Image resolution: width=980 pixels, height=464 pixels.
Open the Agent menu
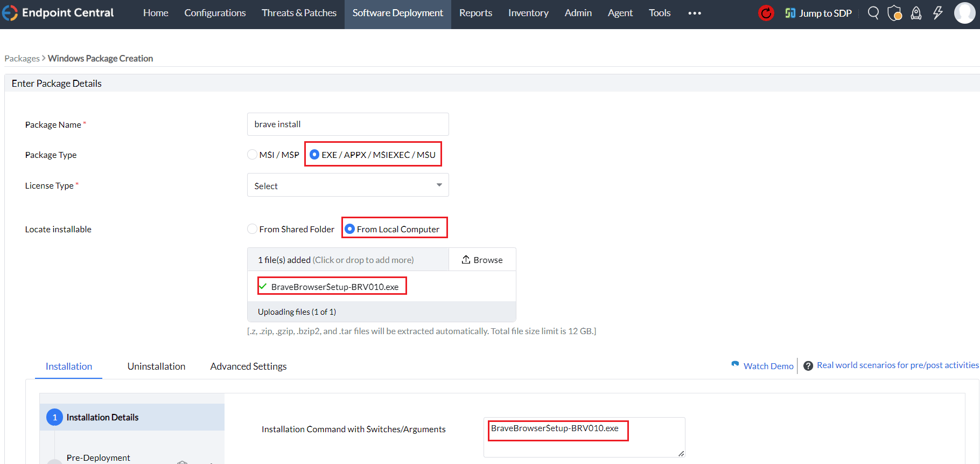(620, 13)
